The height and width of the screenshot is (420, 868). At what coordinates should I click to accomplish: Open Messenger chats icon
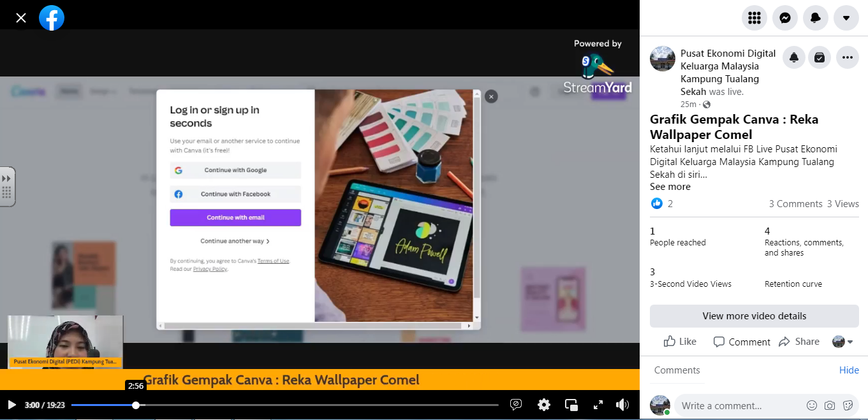[785, 18]
